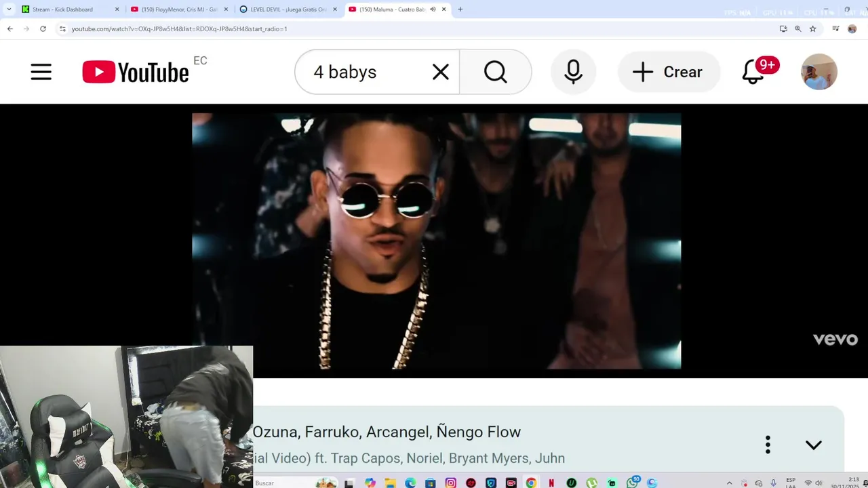
Task: Open the Crear create menu
Action: click(669, 72)
